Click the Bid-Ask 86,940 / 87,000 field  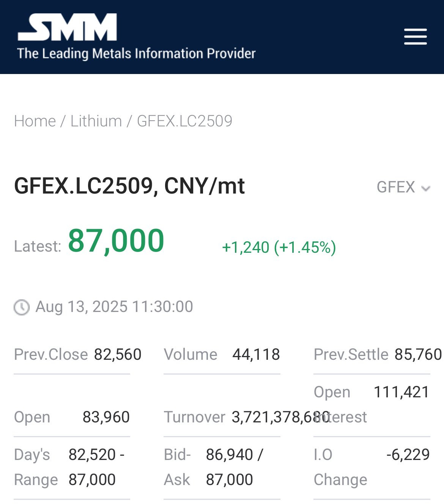(234, 467)
